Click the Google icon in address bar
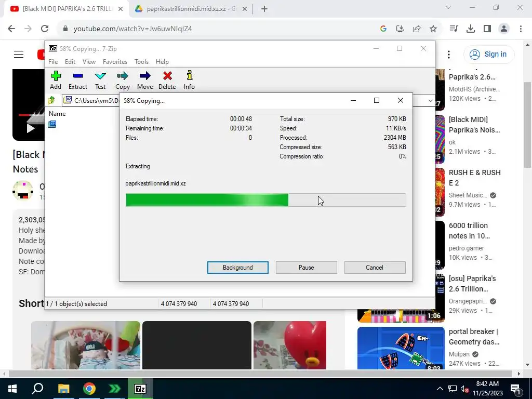532x399 pixels. coord(383,29)
